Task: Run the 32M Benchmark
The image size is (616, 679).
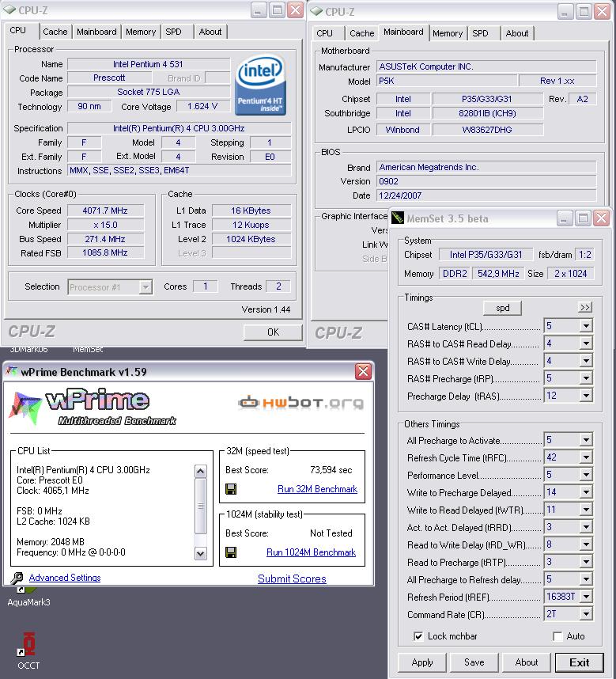Action: [x=318, y=489]
